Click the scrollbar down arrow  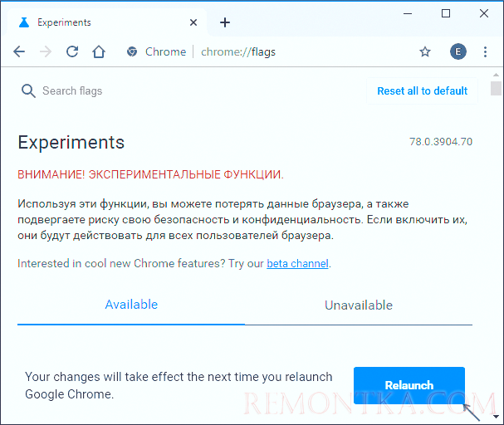point(496,417)
